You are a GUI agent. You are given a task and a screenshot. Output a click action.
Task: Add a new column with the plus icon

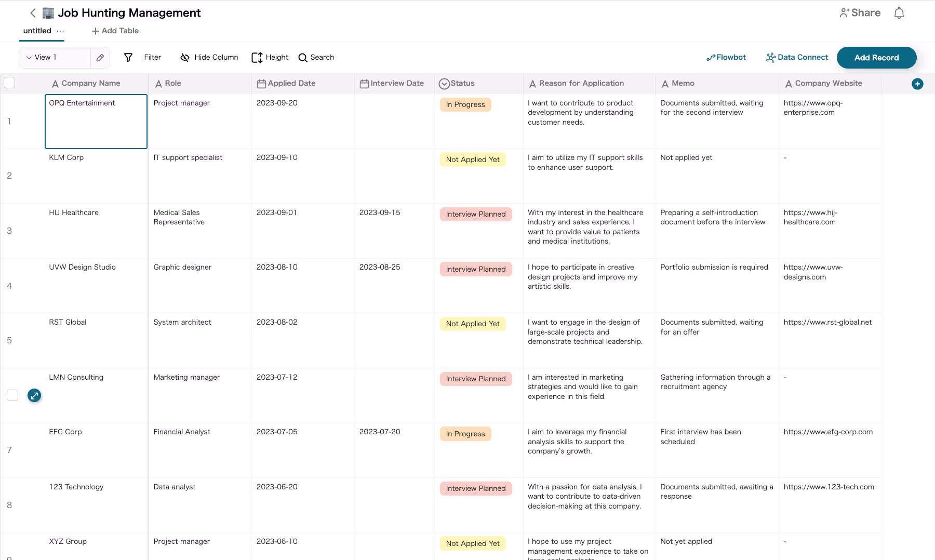(x=918, y=84)
